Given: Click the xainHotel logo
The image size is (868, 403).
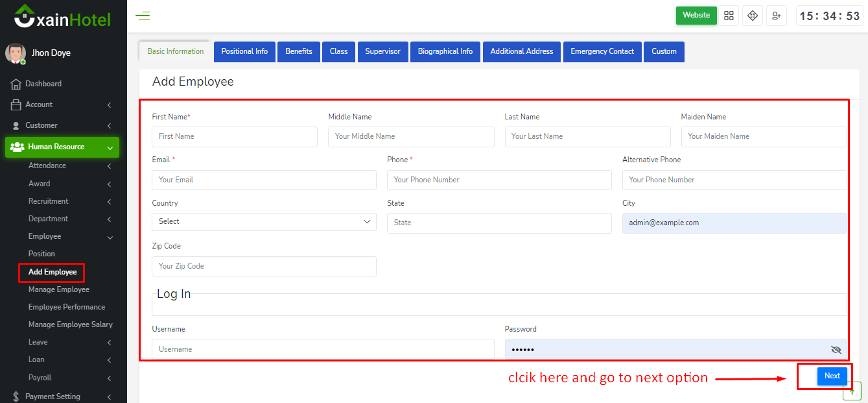Looking at the screenshot, I should [x=63, y=18].
